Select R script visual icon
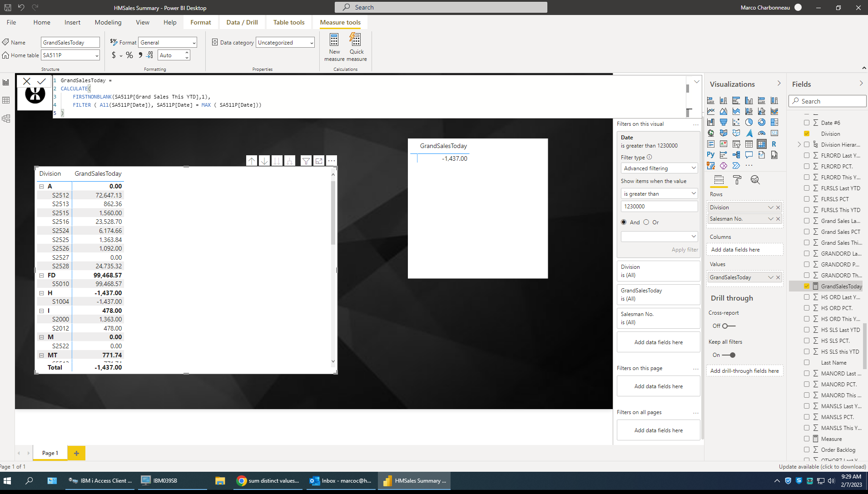 [x=774, y=144]
